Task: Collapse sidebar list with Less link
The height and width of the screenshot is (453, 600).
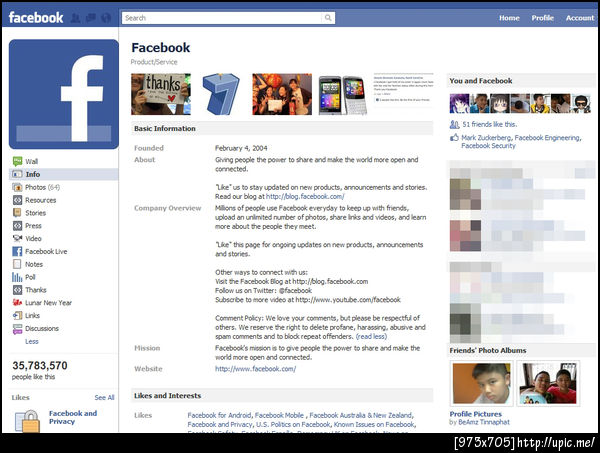Action: 32,341
